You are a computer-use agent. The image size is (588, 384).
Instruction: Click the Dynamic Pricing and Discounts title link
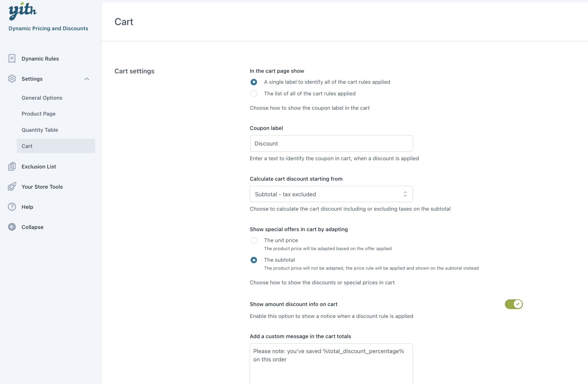click(x=48, y=28)
